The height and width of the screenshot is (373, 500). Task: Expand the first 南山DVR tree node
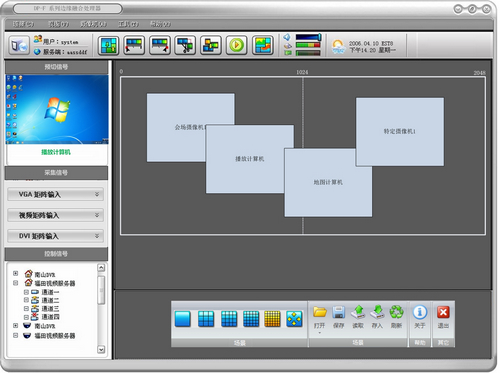coord(15,273)
